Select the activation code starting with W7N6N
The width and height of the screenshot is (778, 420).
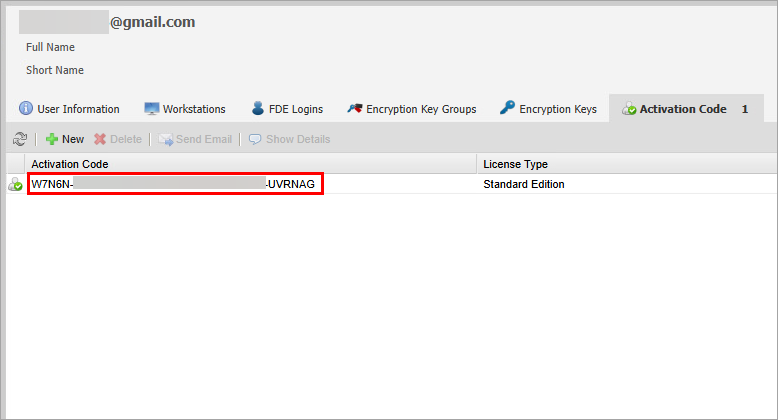175,184
